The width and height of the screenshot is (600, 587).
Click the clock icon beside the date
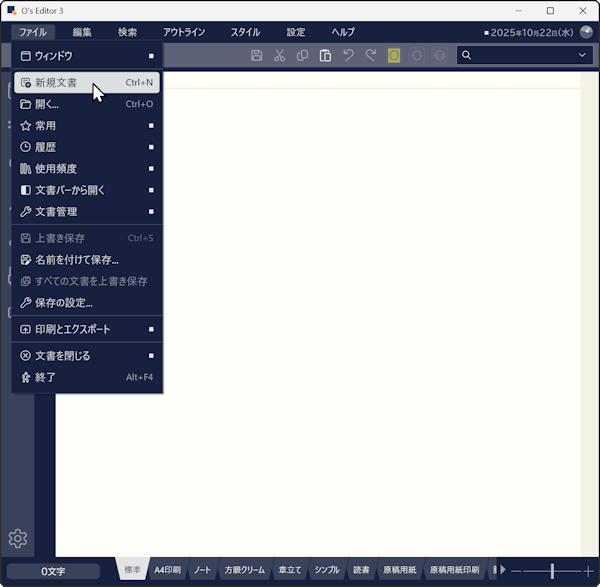click(x=586, y=32)
